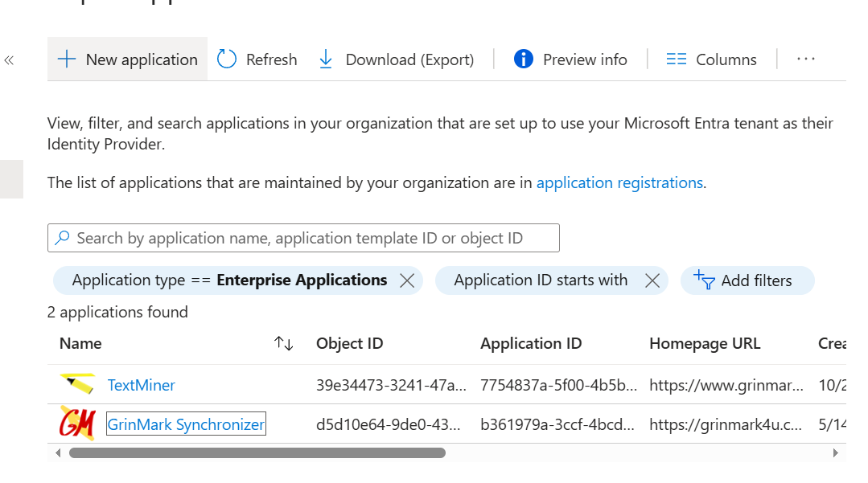Viewport: 868px width, 483px height.
Task: Open Preview info
Action: pos(570,59)
